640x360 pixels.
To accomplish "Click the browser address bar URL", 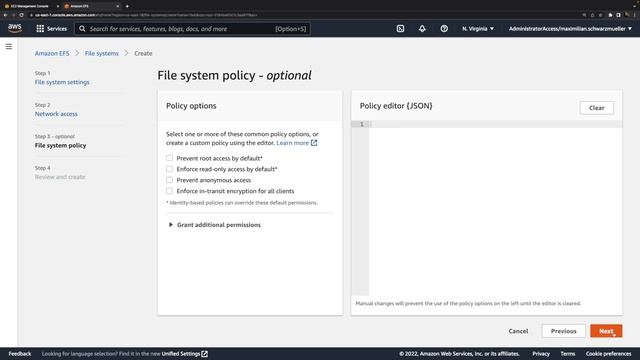I will click(x=146, y=15).
